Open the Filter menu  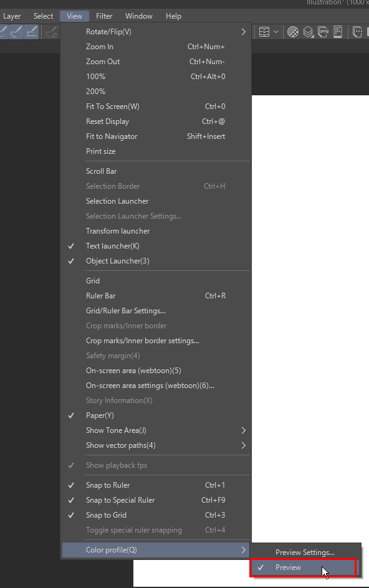(104, 16)
